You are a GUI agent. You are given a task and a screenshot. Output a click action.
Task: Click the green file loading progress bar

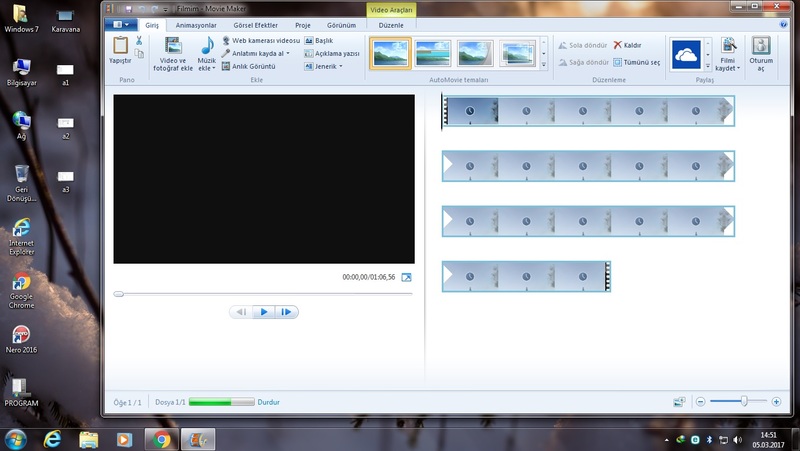tap(221, 402)
